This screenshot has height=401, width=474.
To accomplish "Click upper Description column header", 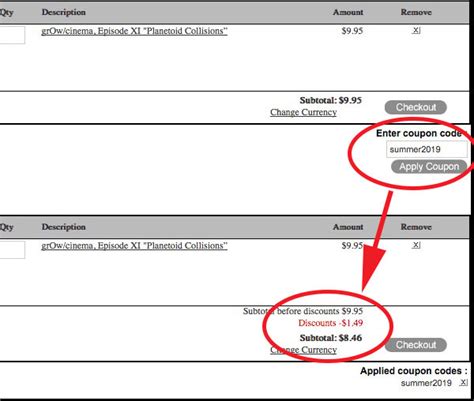I will 64,12.
